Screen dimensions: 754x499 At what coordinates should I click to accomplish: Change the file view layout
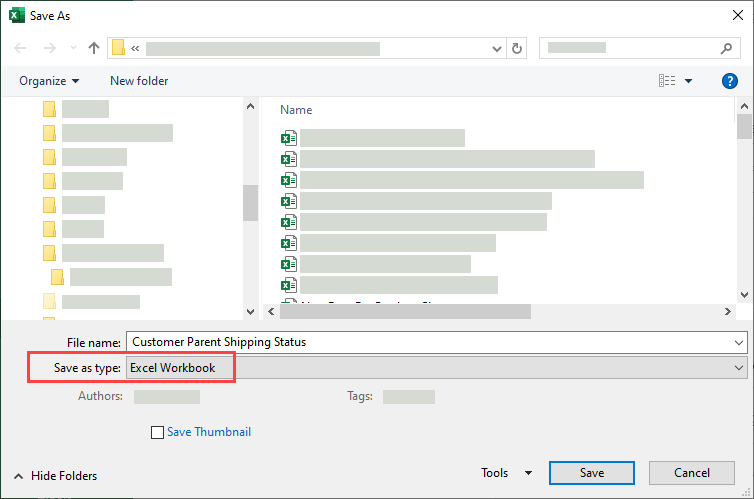667,81
